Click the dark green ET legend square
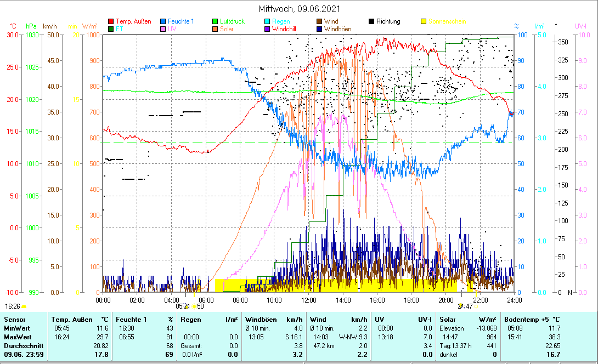Image resolution: width=598 pixels, height=364 pixels. [111, 29]
